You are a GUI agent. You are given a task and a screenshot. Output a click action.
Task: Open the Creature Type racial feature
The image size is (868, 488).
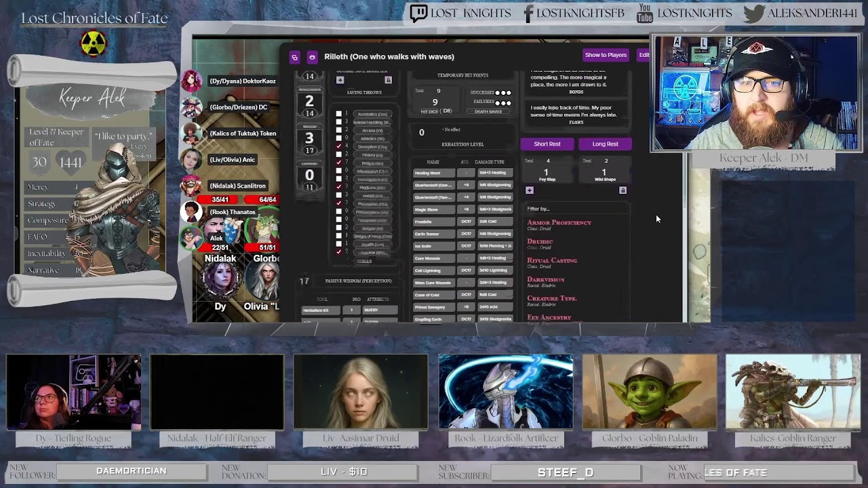click(552, 298)
